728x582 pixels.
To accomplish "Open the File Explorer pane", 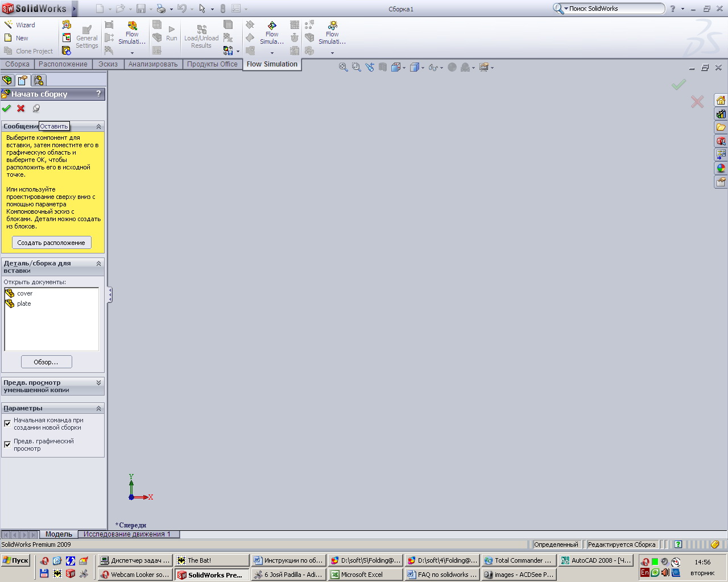I will click(721, 127).
